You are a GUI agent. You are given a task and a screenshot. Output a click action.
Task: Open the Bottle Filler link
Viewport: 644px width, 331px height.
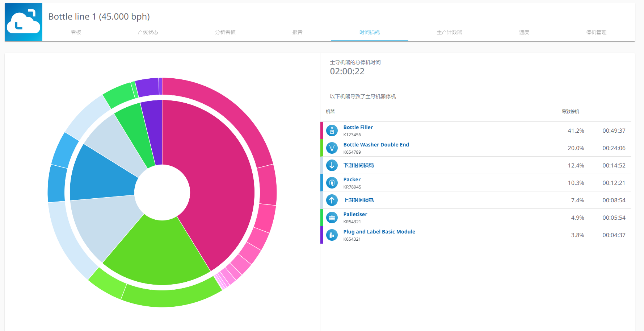pos(358,127)
